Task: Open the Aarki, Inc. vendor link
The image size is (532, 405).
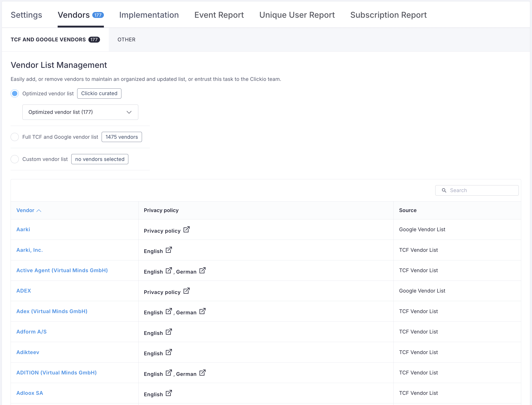Action: 29,250
